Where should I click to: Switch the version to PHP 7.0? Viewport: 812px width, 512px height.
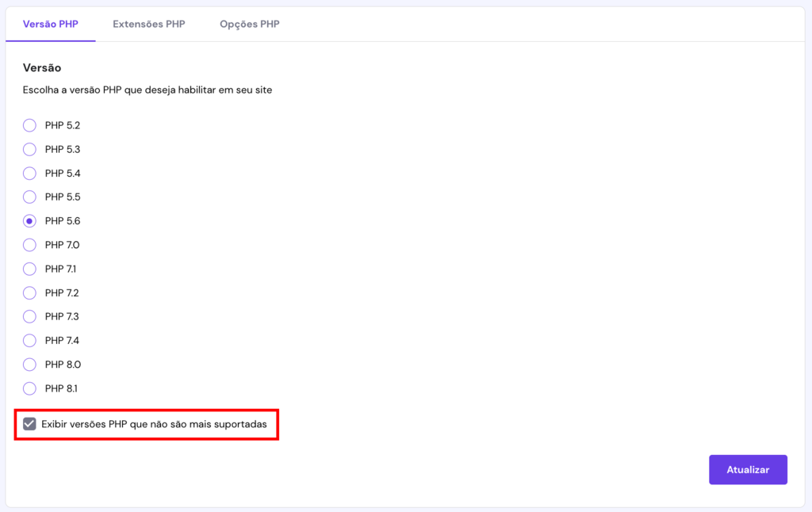pyautogui.click(x=29, y=244)
